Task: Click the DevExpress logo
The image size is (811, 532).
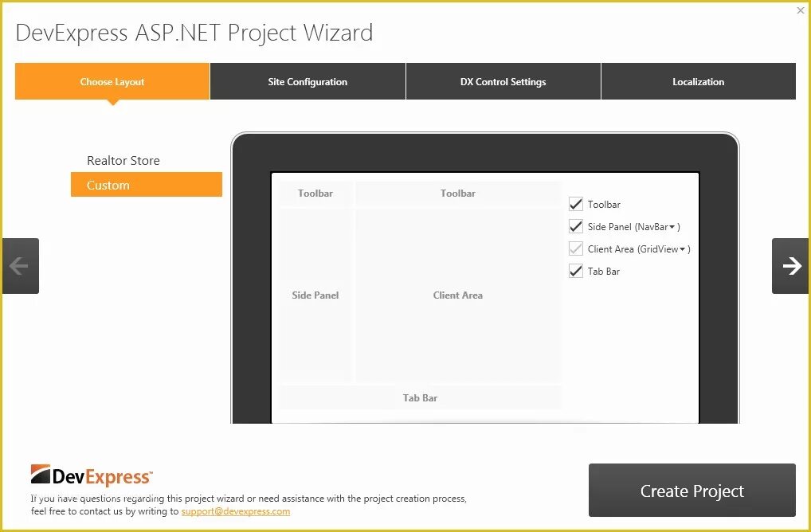Action: click(92, 474)
